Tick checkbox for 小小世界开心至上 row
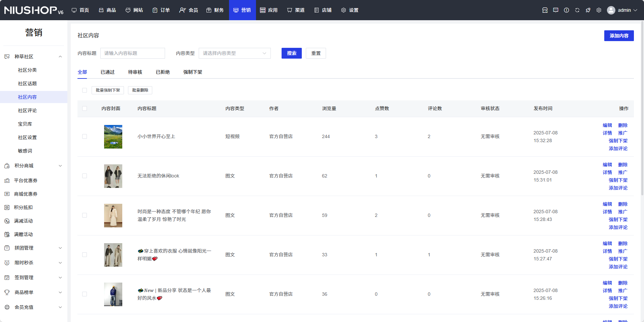This screenshot has height=322, width=644. [85, 136]
